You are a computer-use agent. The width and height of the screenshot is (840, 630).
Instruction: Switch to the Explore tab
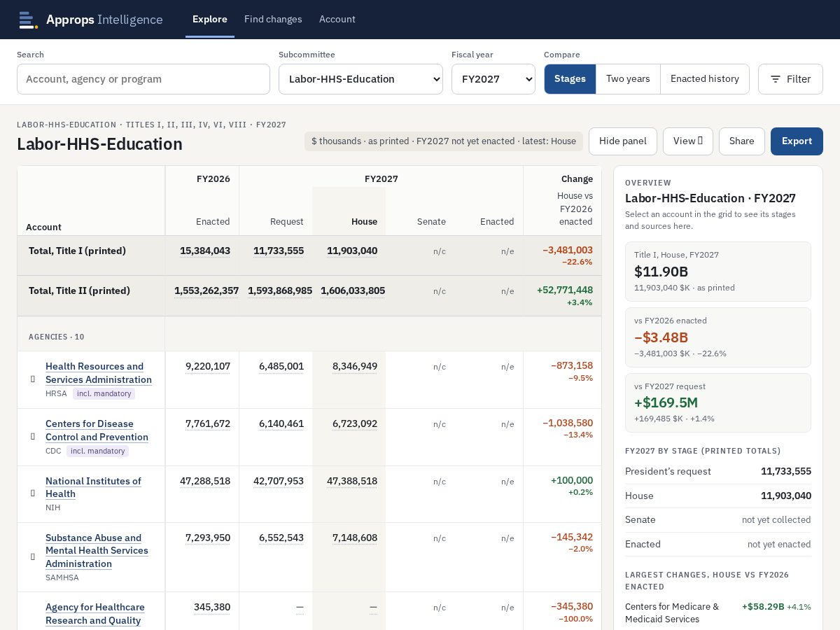210,20
